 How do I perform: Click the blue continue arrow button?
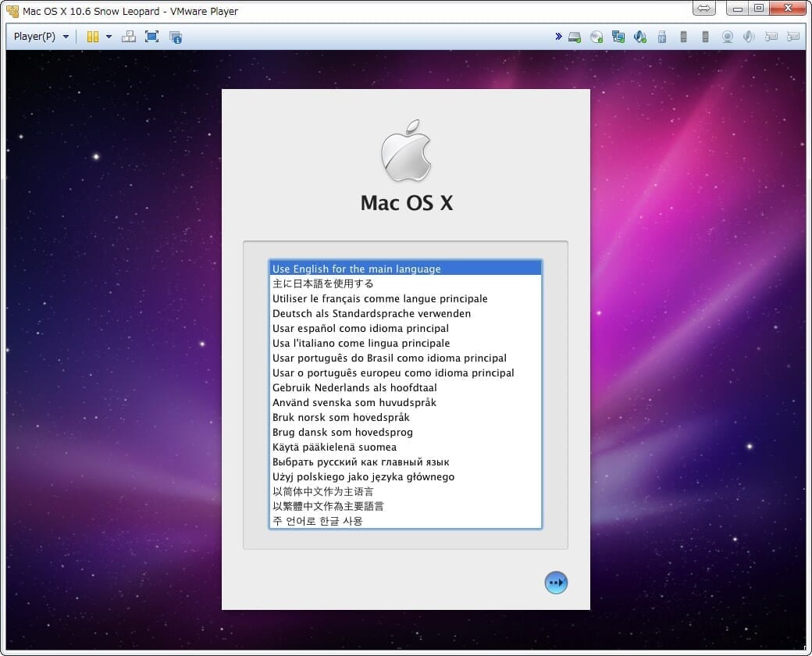[556, 583]
